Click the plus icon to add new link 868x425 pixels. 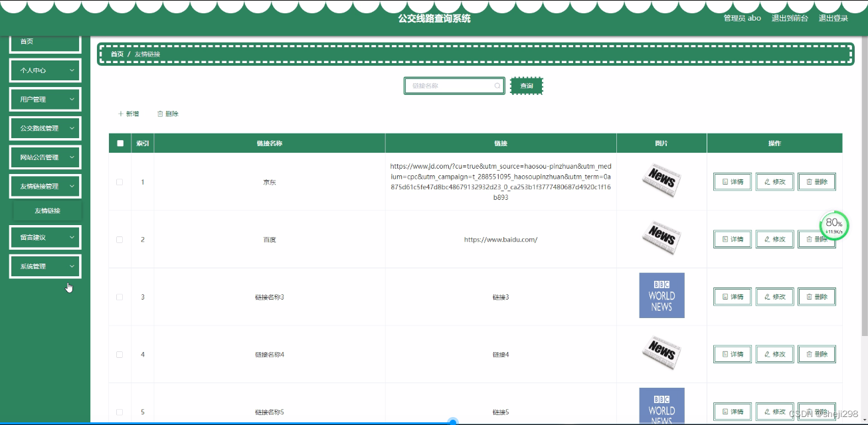click(x=119, y=113)
